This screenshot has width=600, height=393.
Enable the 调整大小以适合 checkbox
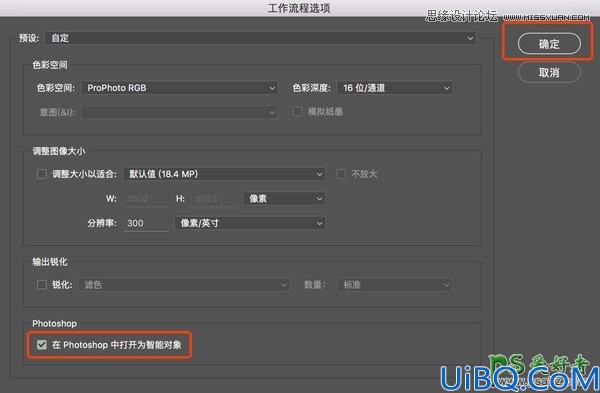coord(41,174)
